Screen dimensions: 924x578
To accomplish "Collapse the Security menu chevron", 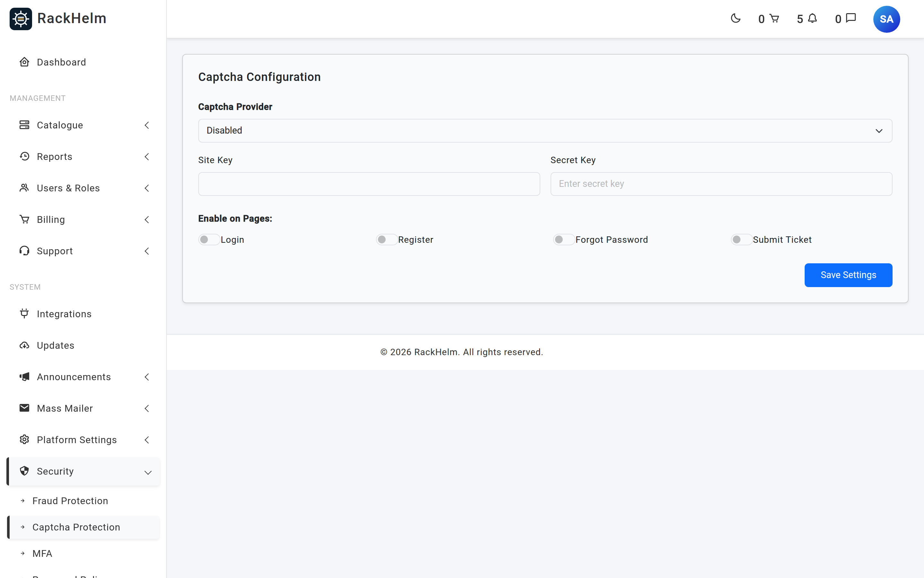I will pos(148,472).
